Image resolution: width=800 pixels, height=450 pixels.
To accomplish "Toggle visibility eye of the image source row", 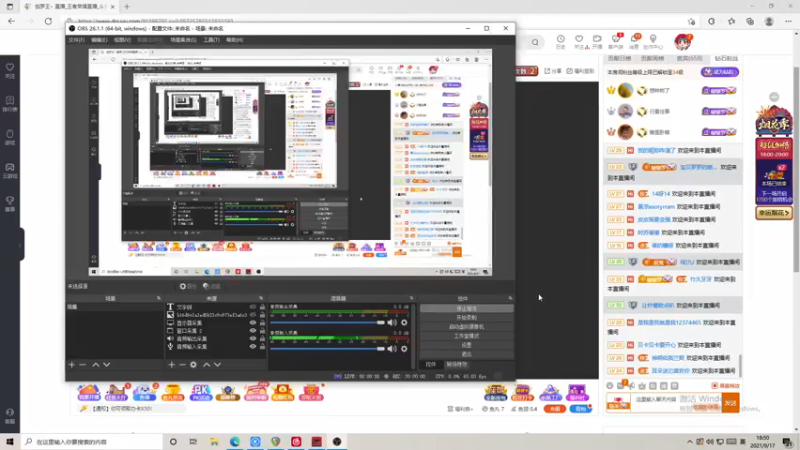I will pyautogui.click(x=253, y=315).
